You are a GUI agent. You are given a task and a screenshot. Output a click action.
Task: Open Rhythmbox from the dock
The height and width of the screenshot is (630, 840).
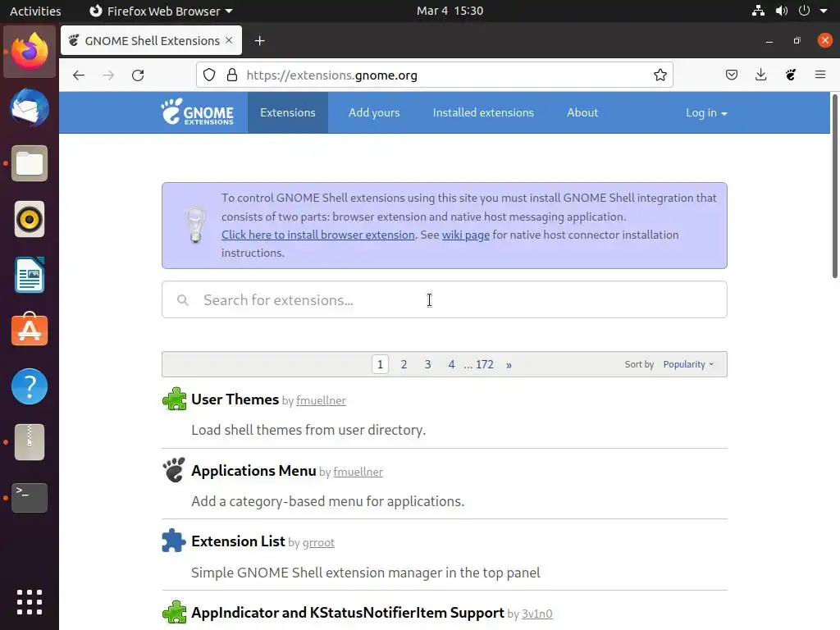coord(30,219)
